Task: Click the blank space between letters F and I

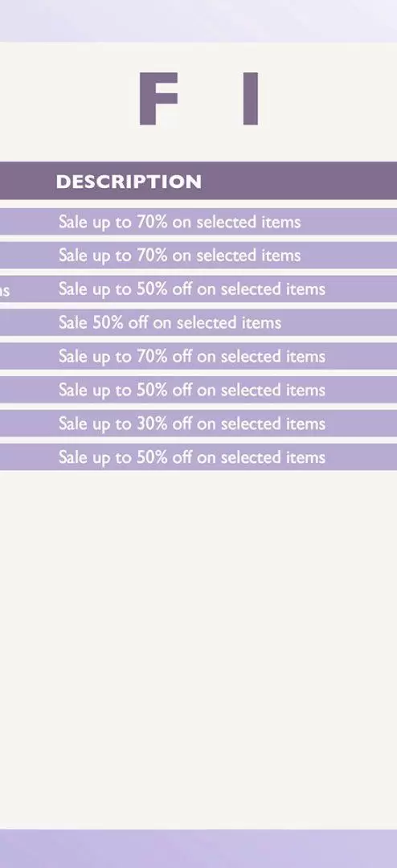Action: [211, 99]
